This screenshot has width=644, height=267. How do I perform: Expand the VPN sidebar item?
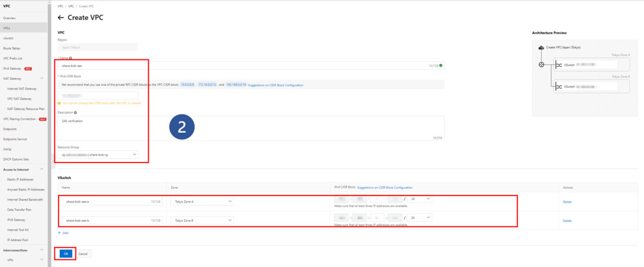point(42,260)
